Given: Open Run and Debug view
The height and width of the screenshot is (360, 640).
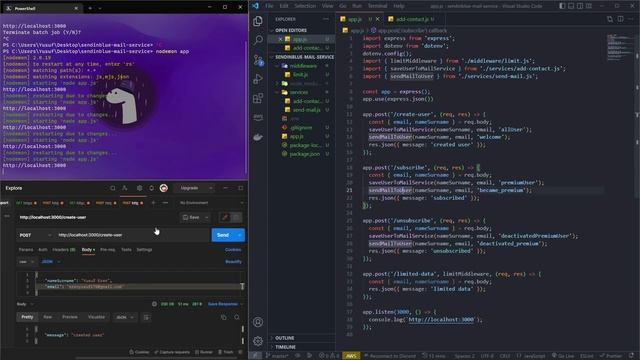Looking at the screenshot, I should click(x=258, y=79).
